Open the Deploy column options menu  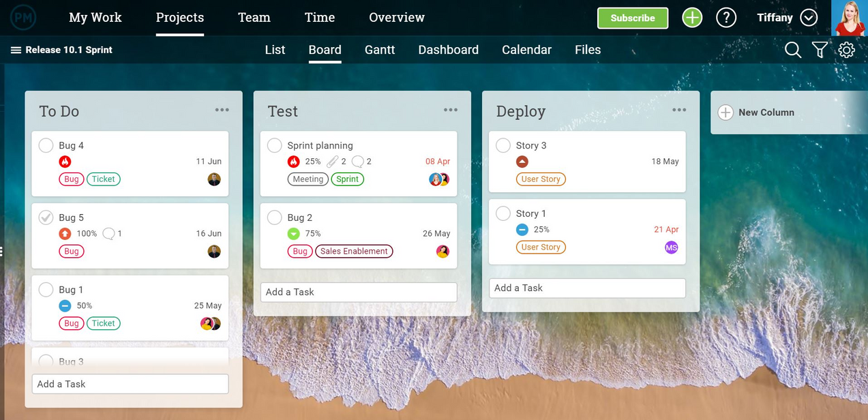pyautogui.click(x=678, y=109)
